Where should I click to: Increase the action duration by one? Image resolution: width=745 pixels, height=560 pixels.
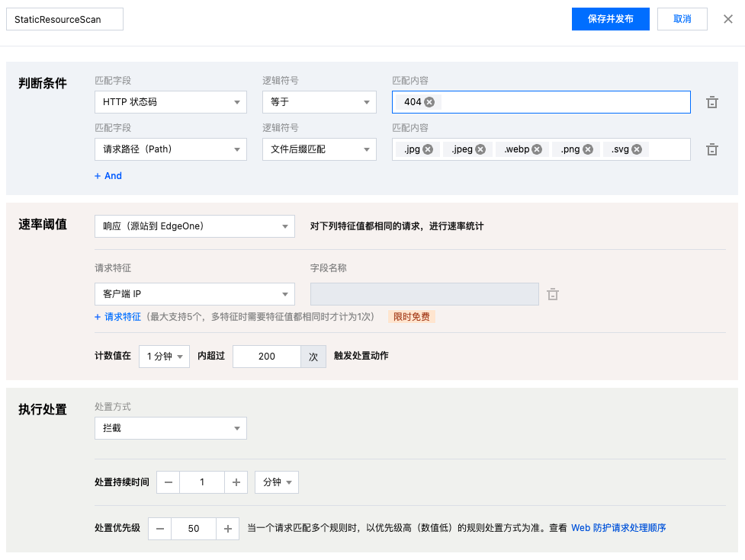236,482
